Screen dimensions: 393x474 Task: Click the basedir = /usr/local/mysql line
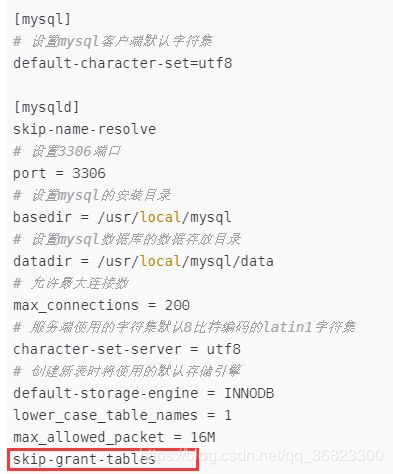coord(122,217)
